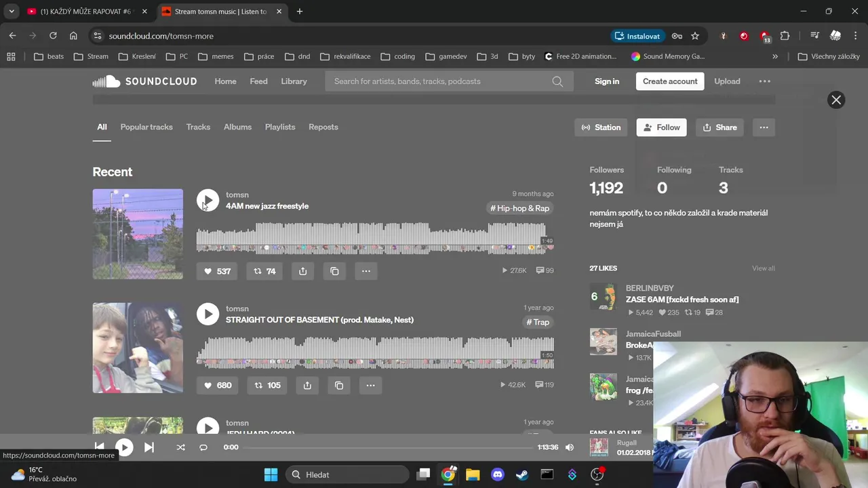
Task: Open a new Chrome tab
Action: tap(300, 12)
